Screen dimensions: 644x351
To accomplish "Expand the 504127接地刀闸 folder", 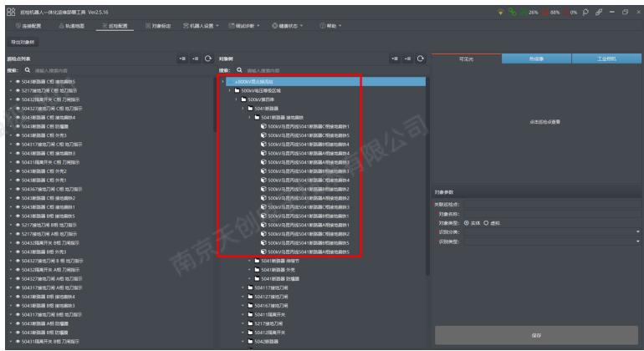I will coord(243,297).
